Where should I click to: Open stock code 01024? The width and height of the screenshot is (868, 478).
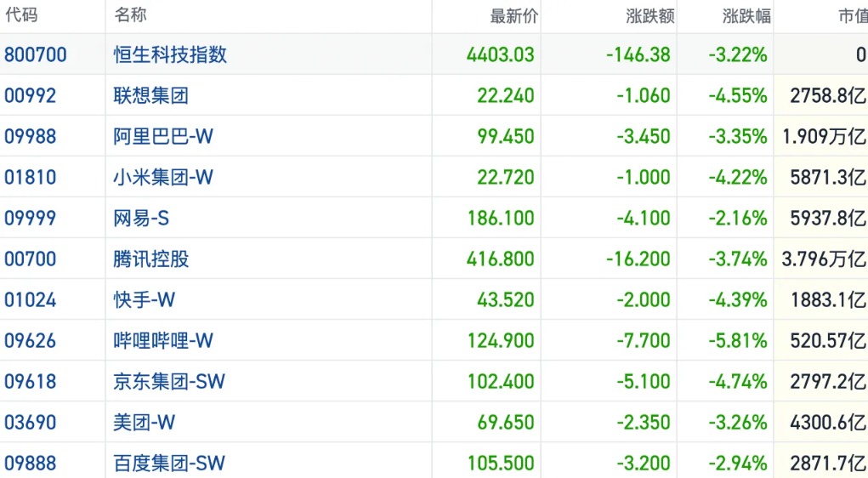[30, 299]
